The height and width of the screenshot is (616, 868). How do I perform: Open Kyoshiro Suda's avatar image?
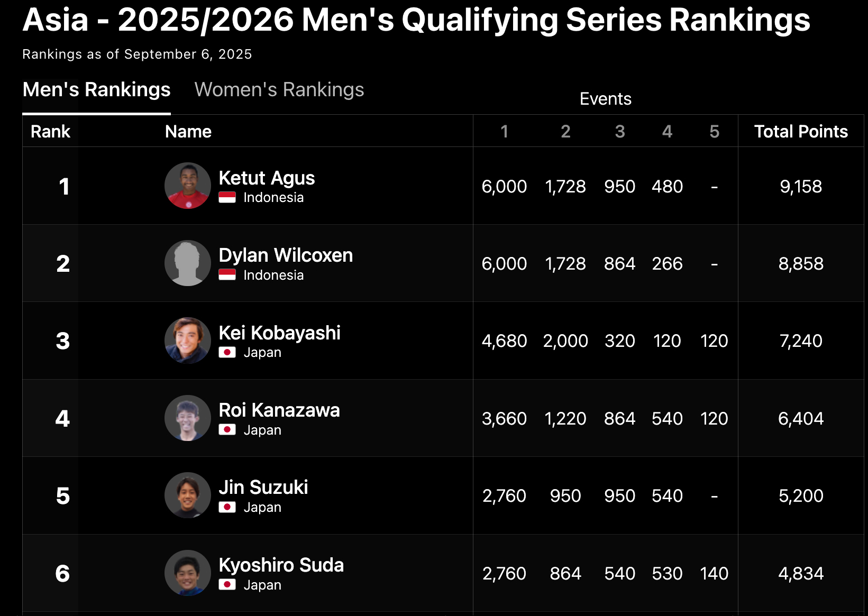188,573
